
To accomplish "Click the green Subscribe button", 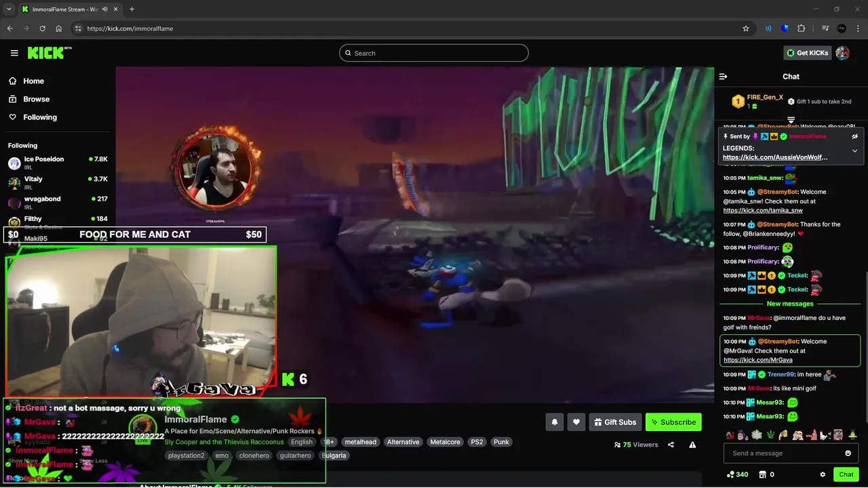I will pyautogui.click(x=673, y=422).
